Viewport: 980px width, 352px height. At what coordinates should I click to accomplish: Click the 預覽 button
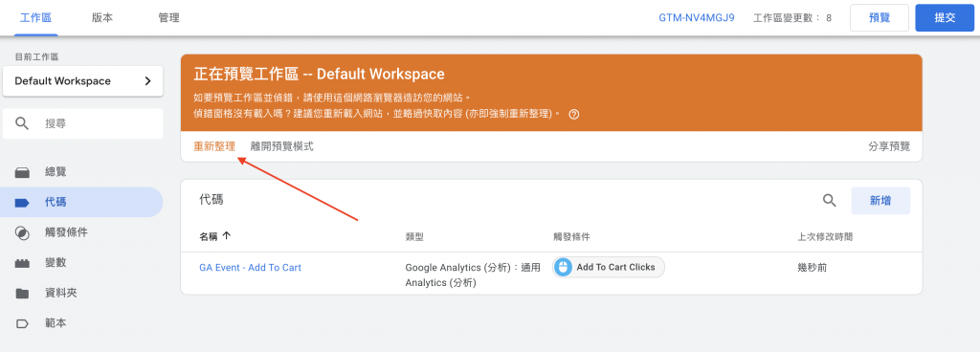(880, 18)
